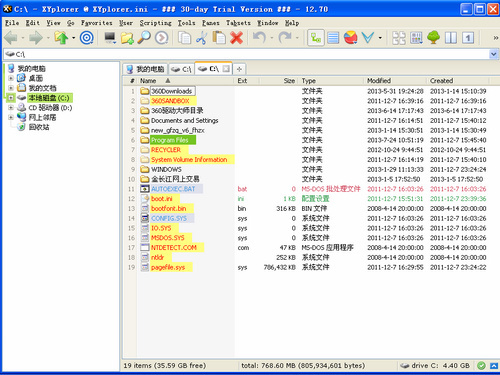Click the blue status bar corner icon
Image resolution: width=500 pixels, height=375 pixels.
click(494, 366)
